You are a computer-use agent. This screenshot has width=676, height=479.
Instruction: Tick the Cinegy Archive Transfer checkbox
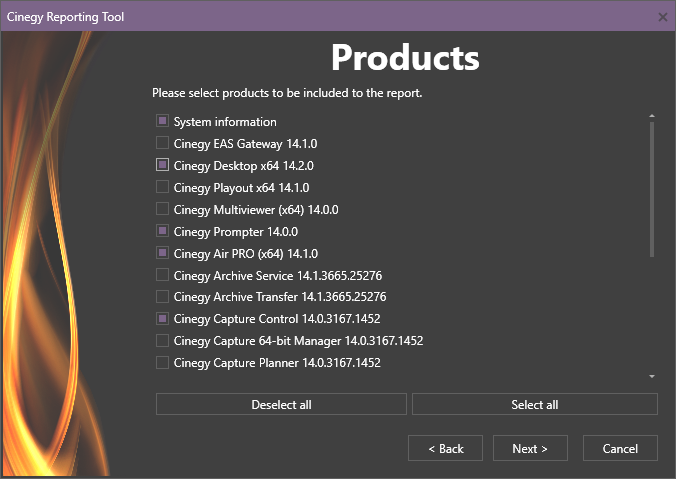click(162, 296)
